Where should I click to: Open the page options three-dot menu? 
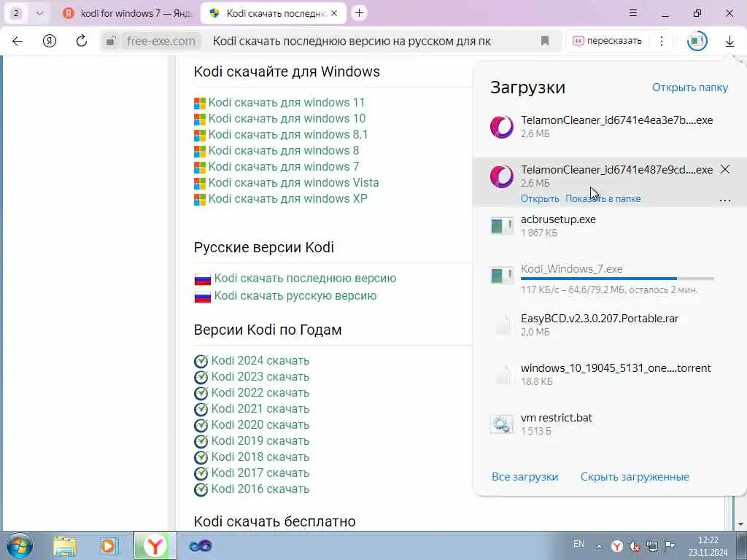tap(662, 41)
